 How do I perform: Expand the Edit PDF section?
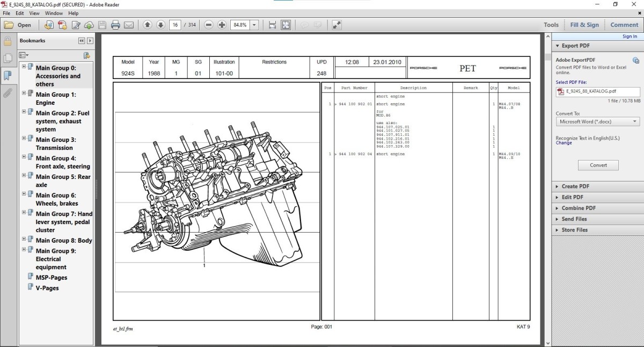pos(598,197)
